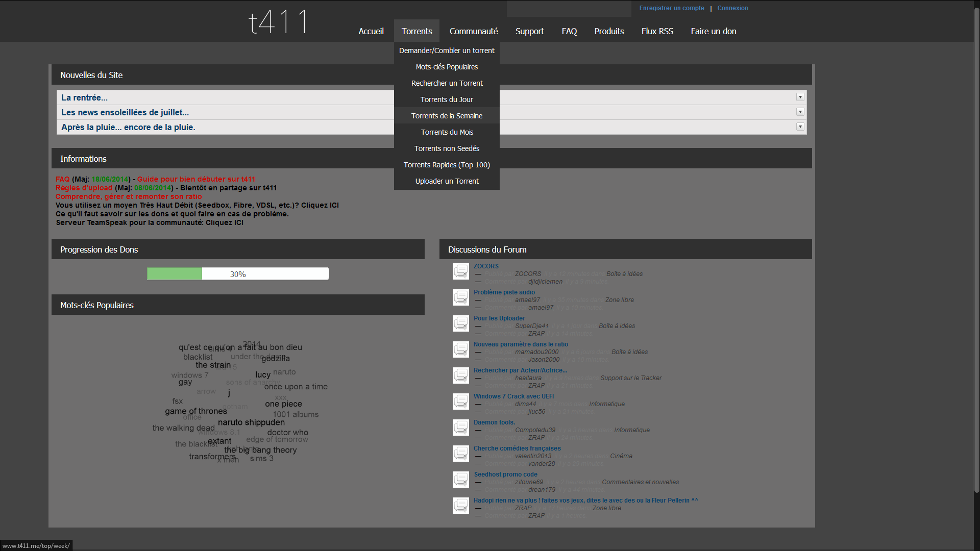Click the t411 site logo
This screenshot has width=980, height=551.
click(278, 22)
